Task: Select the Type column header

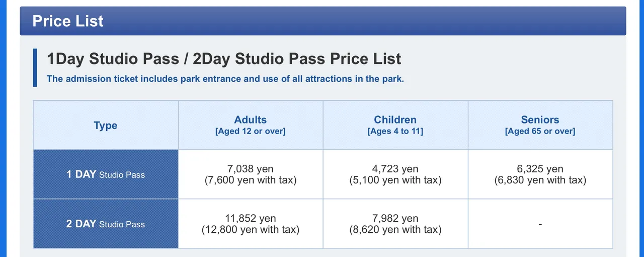Action: (x=106, y=125)
